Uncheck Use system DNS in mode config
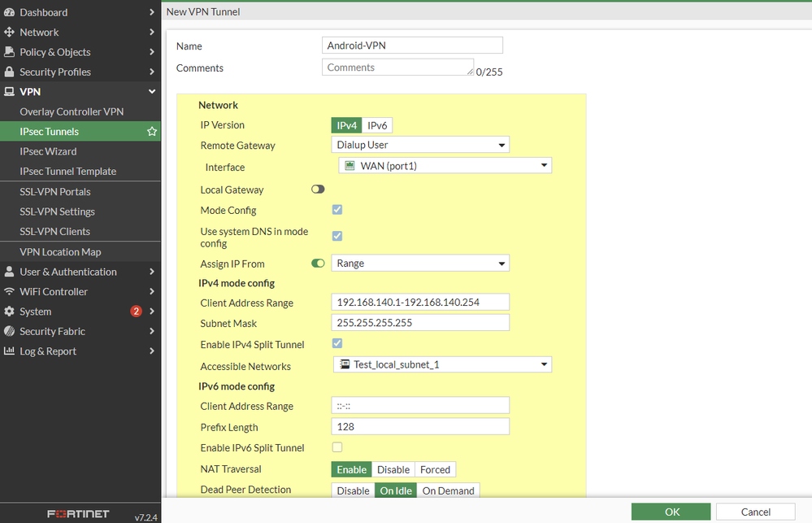The height and width of the screenshot is (523, 812). (x=337, y=236)
